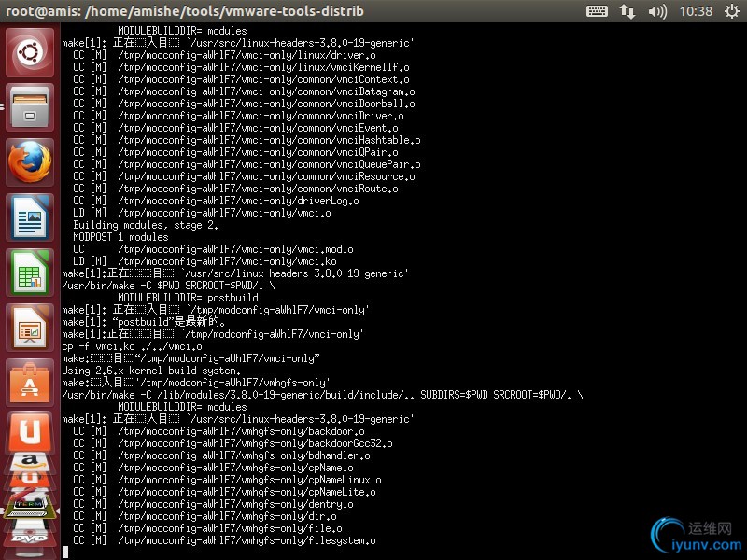Click terminal title root@amis path
This screenshot has width=747, height=560.
tap(185, 11)
